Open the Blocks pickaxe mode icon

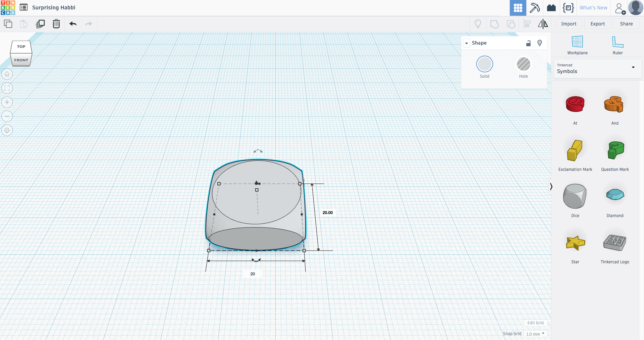click(535, 8)
